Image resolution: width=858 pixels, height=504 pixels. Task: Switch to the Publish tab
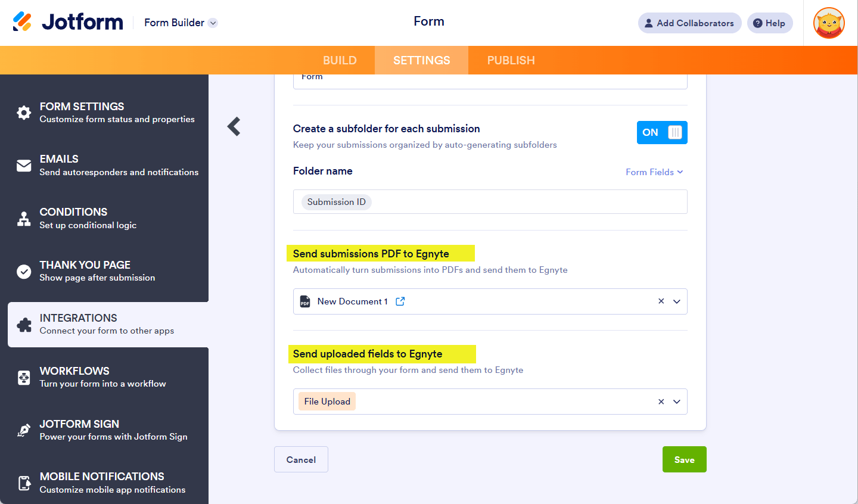click(x=511, y=60)
